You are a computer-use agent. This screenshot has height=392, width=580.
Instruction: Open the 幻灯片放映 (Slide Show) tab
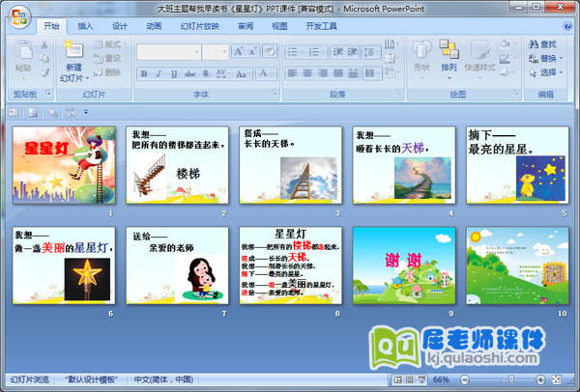coord(200,26)
